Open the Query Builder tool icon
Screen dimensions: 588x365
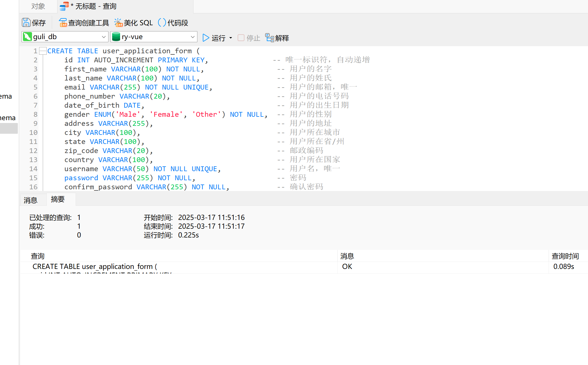[63, 23]
